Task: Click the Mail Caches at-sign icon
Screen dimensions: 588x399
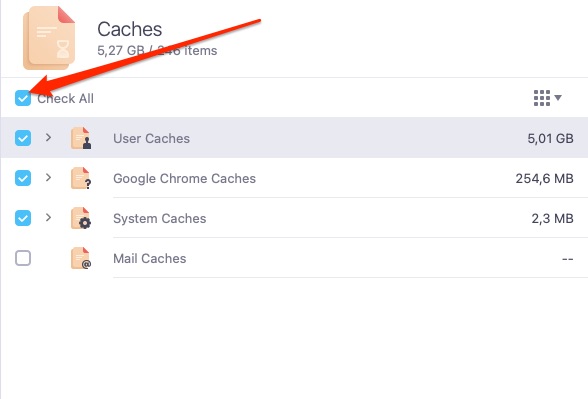Action: click(x=81, y=258)
